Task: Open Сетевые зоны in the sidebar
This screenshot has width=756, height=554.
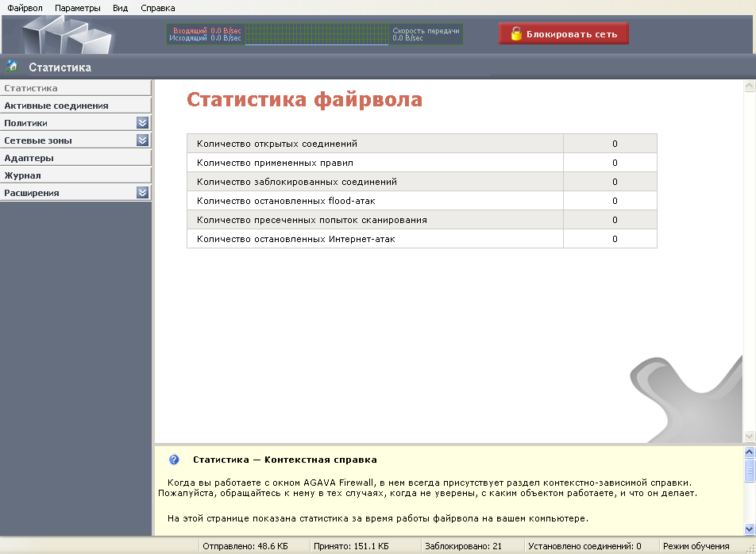Action: (x=75, y=140)
